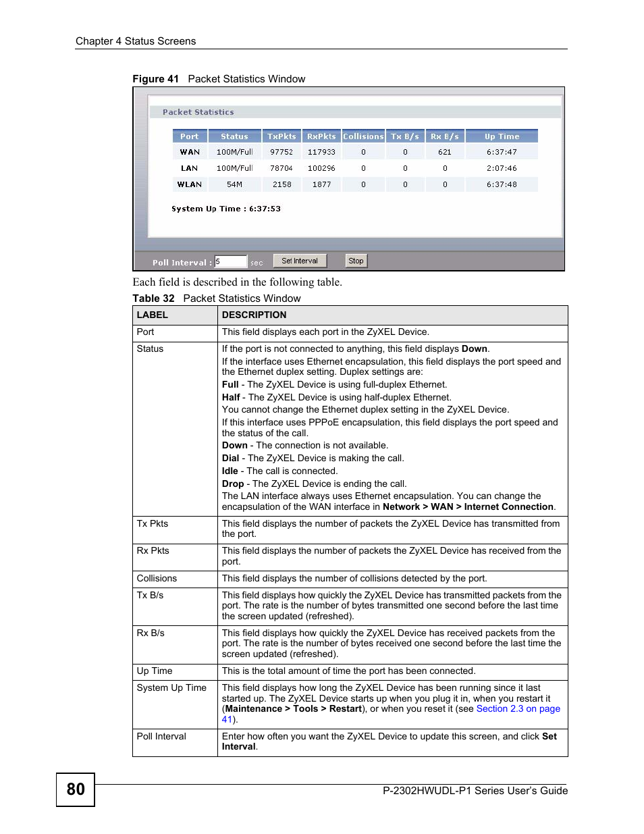Click the Up Time column header
The width and height of the screenshot is (644, 834).
[x=502, y=136]
